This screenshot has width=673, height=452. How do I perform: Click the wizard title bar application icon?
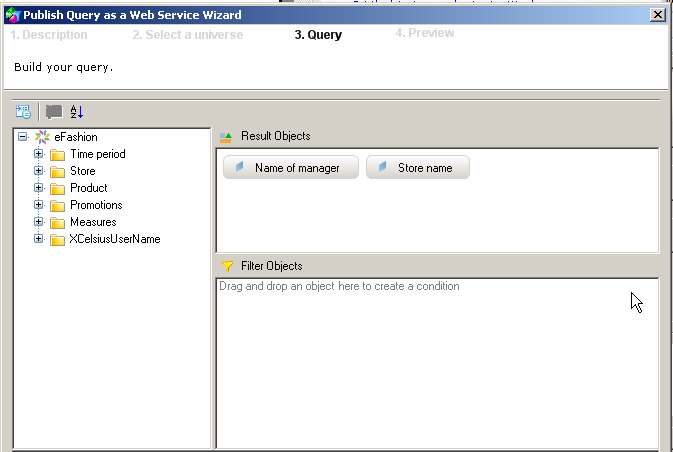[13, 15]
